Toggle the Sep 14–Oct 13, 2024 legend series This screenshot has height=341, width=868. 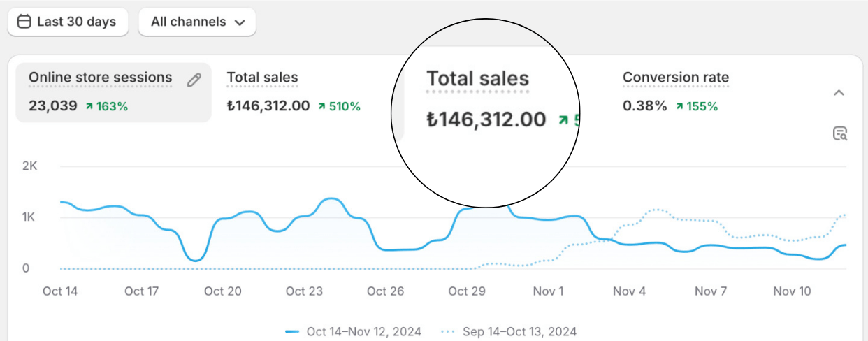pos(519,331)
